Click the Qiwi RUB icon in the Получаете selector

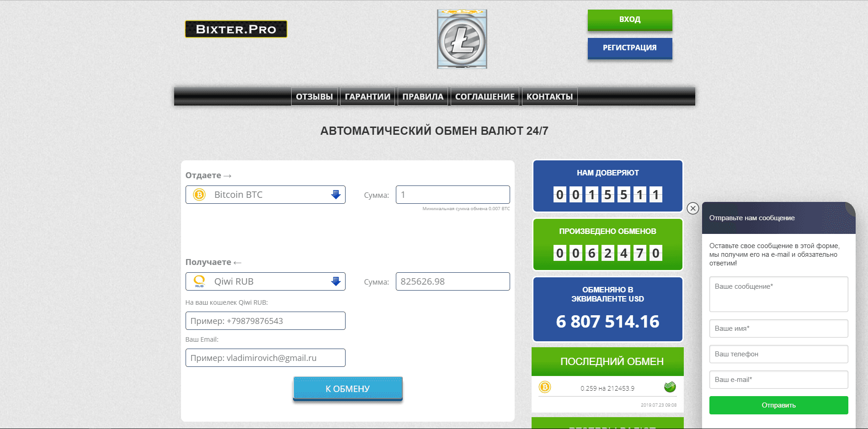[x=199, y=281]
